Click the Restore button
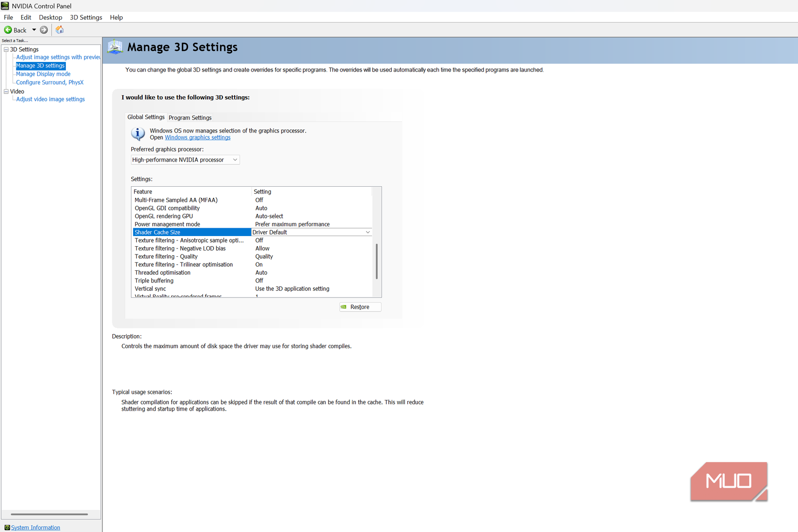The width and height of the screenshot is (798, 532). [360, 307]
